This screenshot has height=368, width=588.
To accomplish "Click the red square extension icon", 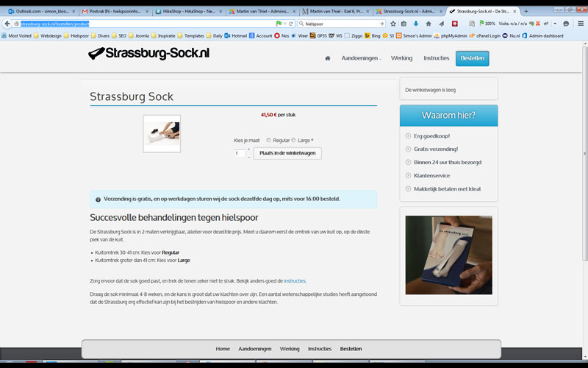I will pos(454,24).
